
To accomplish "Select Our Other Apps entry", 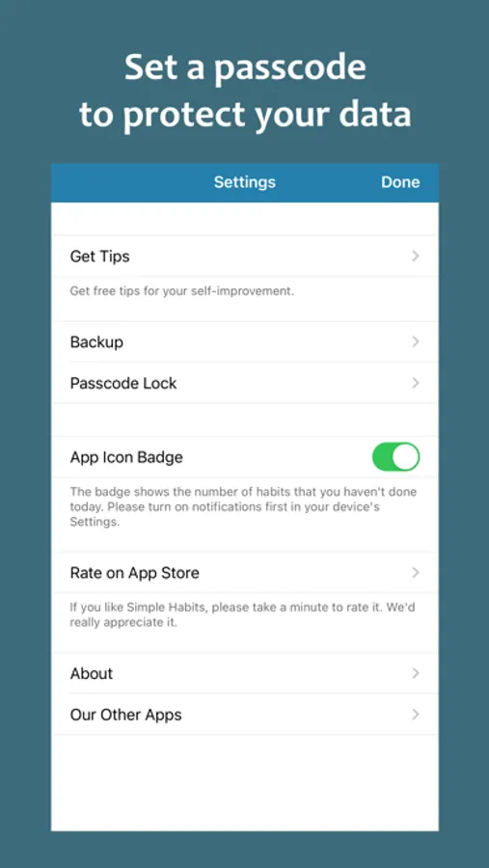I will tap(245, 714).
